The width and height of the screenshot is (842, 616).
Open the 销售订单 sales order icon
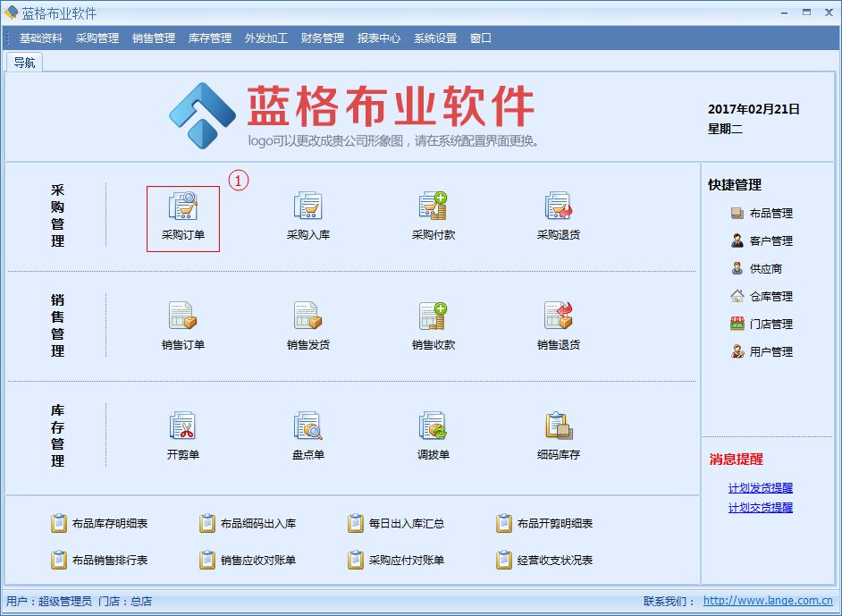183,316
